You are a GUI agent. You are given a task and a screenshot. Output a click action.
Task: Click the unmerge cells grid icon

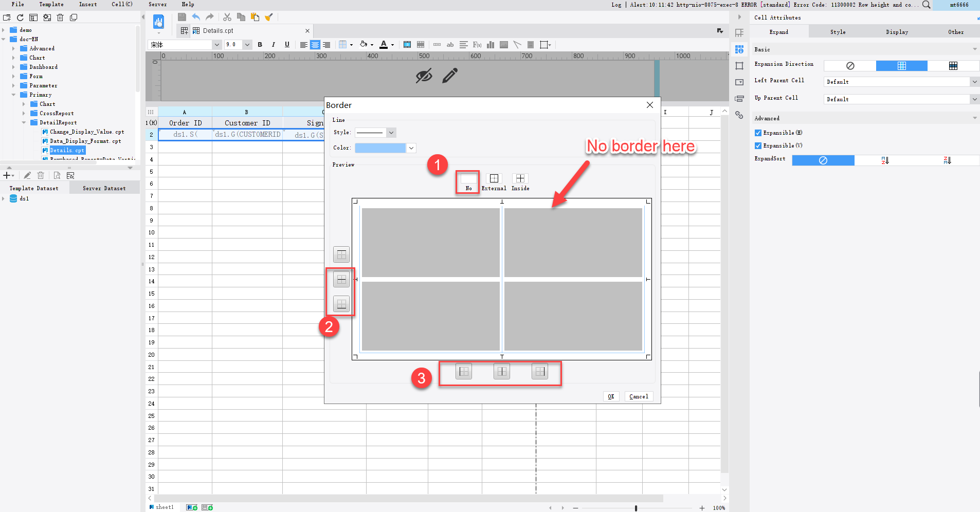pos(421,45)
